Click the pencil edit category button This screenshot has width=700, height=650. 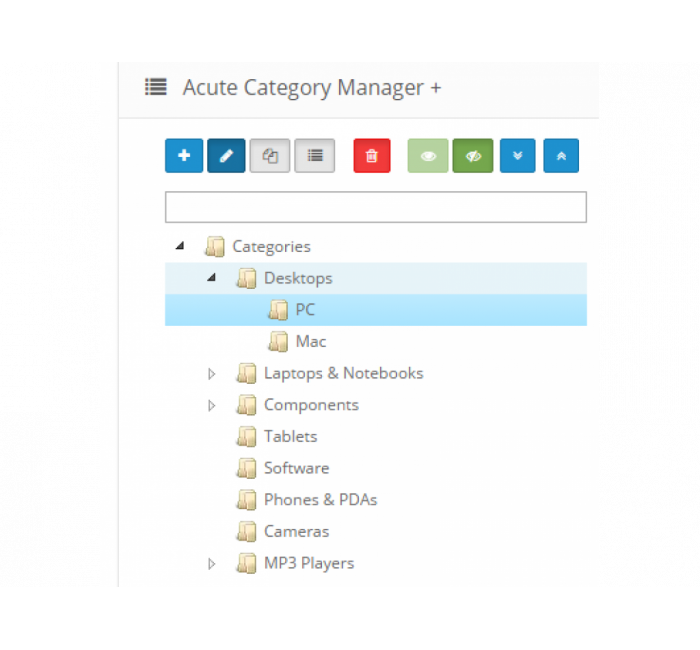click(226, 156)
